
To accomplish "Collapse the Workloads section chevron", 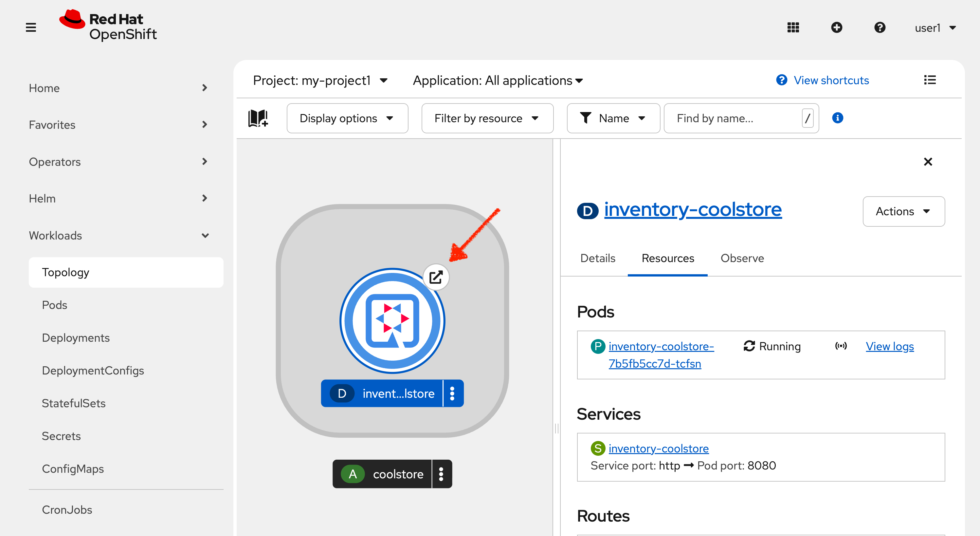I will point(205,235).
